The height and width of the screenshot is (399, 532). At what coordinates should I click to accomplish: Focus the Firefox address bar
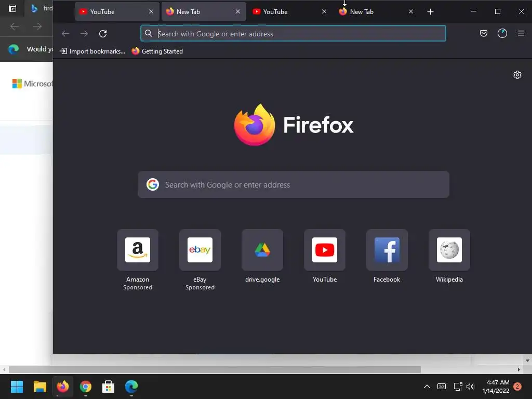pyautogui.click(x=293, y=34)
